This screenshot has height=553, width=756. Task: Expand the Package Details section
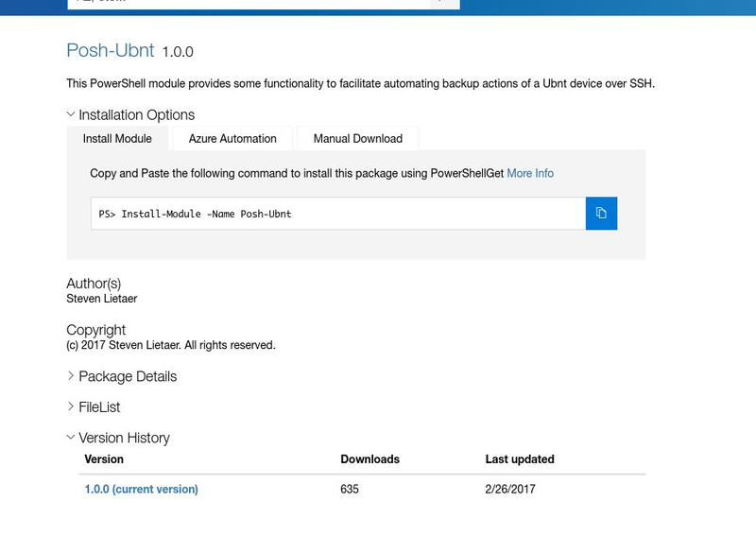[x=122, y=376]
